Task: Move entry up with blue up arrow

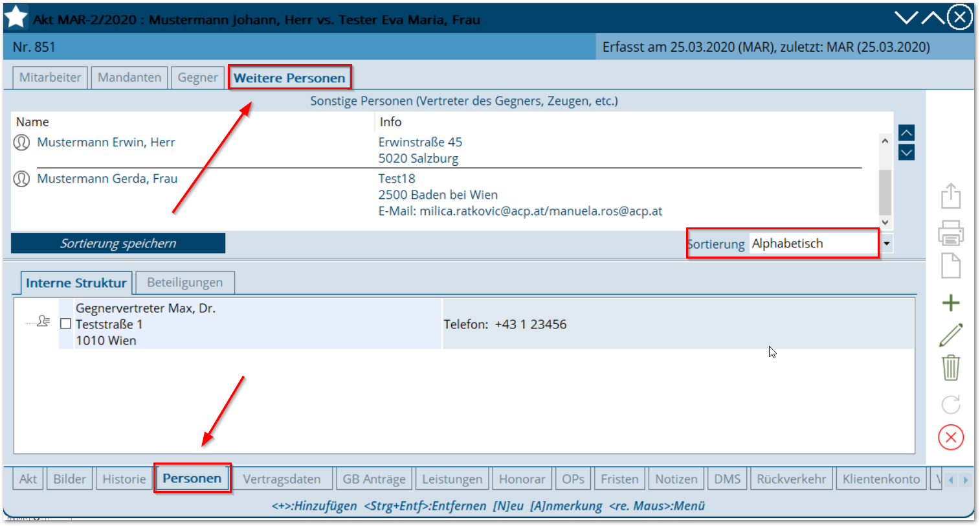Action: point(906,133)
